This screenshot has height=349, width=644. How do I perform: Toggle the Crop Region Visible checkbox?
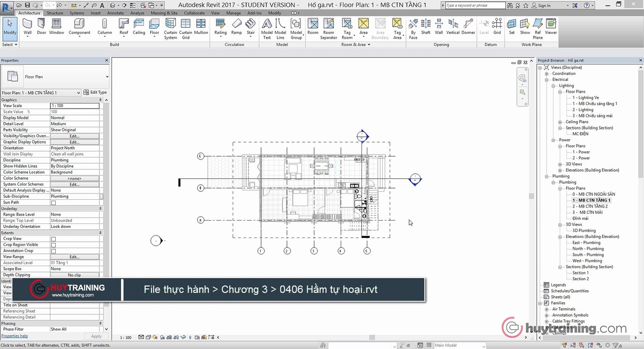(53, 245)
